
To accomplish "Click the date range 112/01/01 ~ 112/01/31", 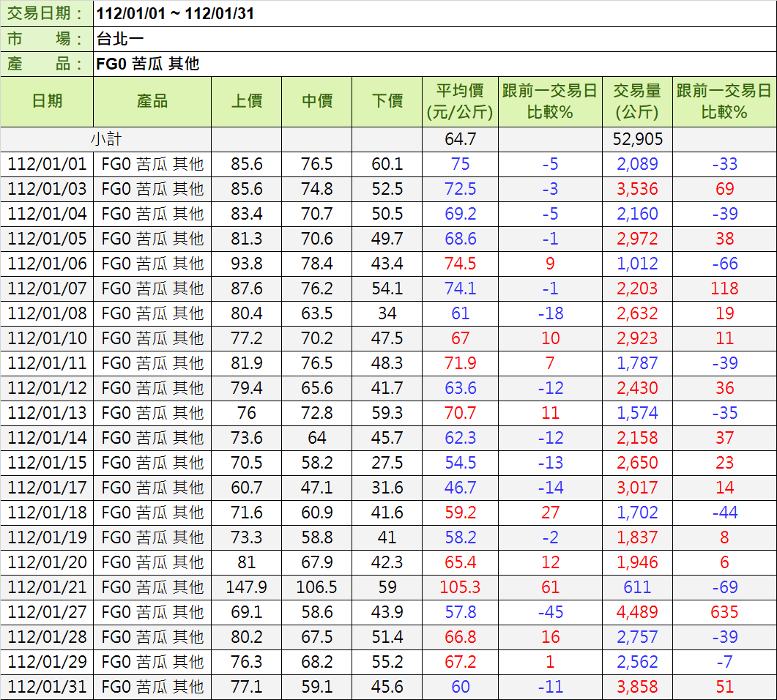I will (176, 13).
